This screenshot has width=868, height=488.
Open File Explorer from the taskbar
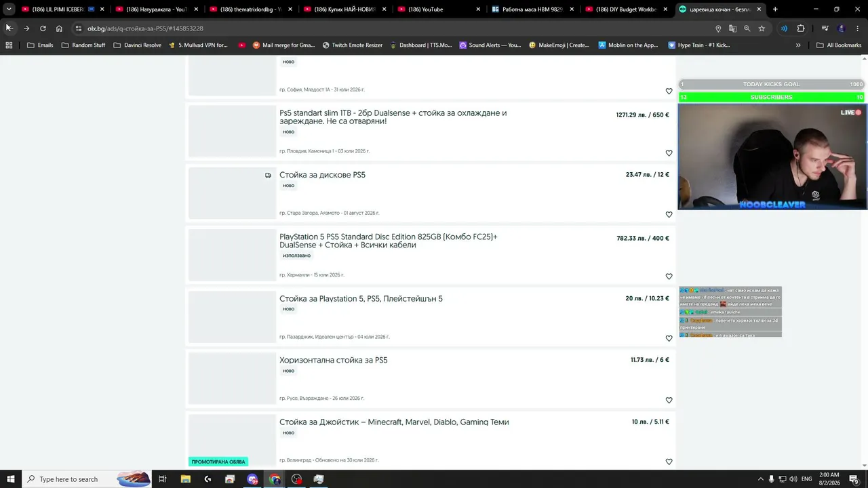pyautogui.click(x=186, y=479)
